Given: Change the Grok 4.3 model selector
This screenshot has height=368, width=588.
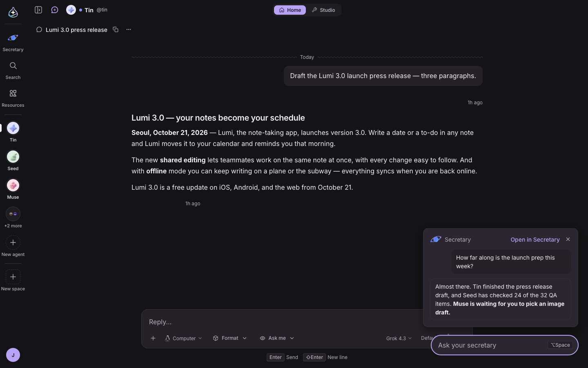Looking at the screenshot, I should pos(399,338).
